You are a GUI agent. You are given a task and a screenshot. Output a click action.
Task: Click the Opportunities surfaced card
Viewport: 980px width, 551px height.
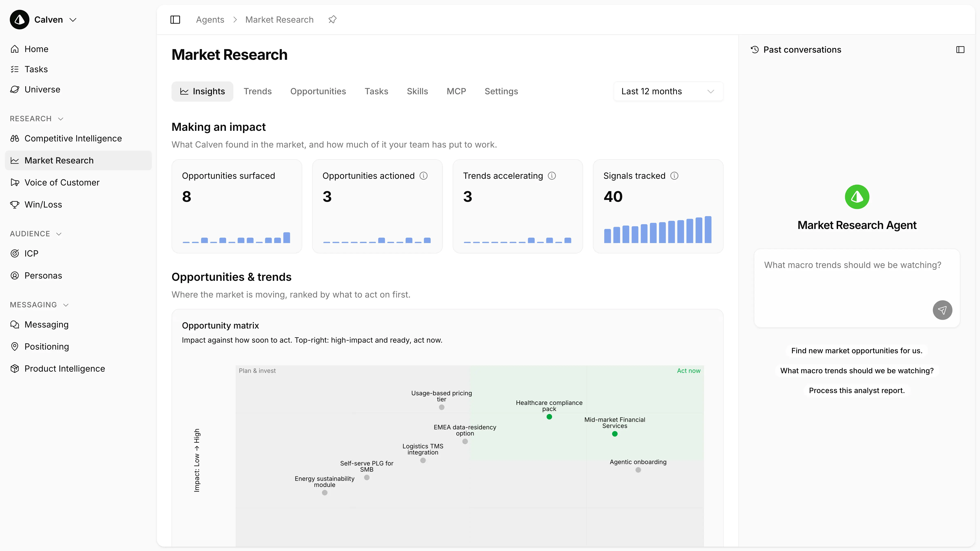point(237,207)
